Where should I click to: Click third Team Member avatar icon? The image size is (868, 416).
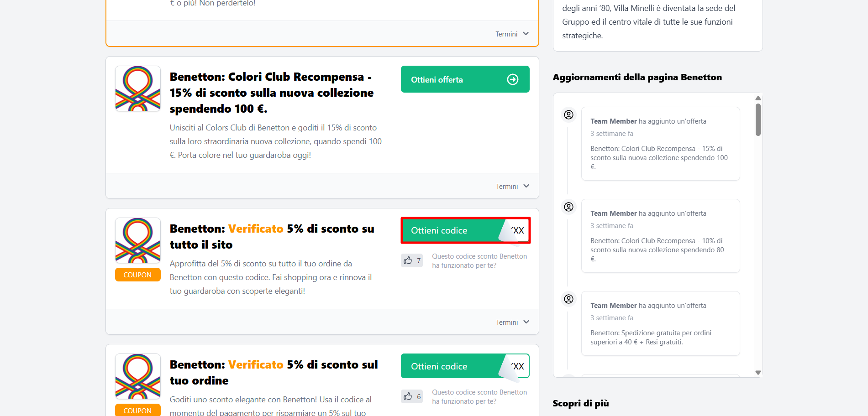point(568,299)
